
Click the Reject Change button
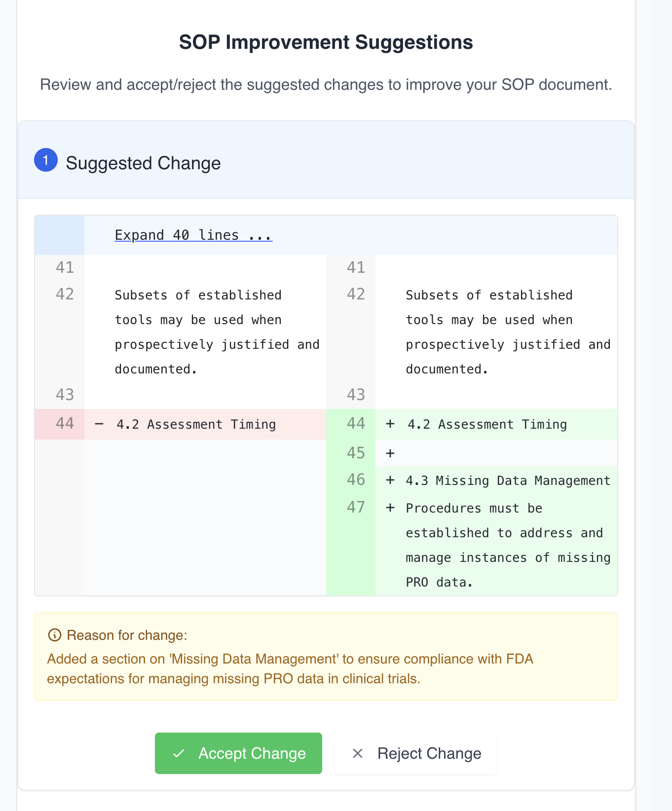(415, 753)
